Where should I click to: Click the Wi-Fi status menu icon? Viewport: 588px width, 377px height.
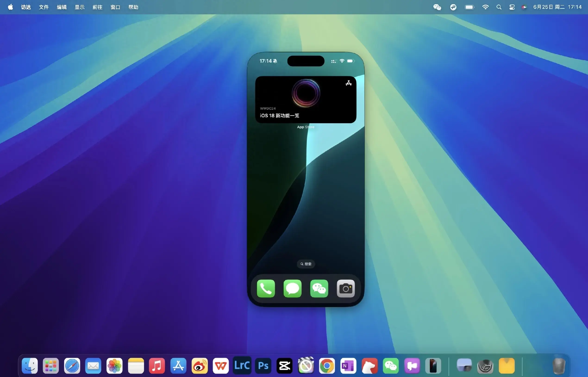[x=485, y=7]
